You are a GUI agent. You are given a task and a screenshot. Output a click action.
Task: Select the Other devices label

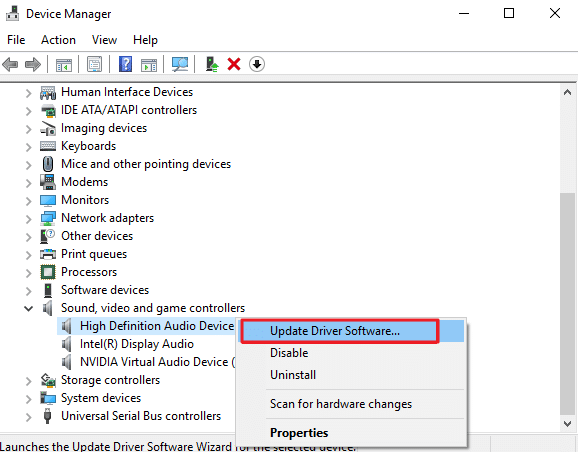97,236
